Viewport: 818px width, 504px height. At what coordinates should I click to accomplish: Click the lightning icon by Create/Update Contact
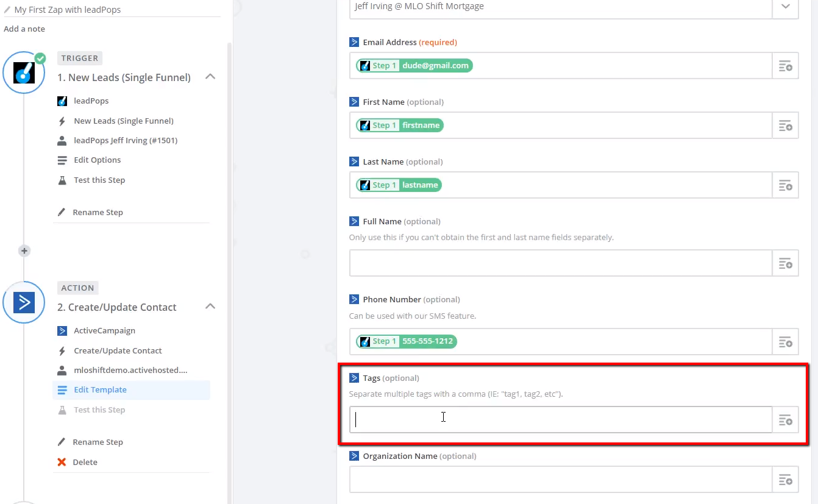62,350
